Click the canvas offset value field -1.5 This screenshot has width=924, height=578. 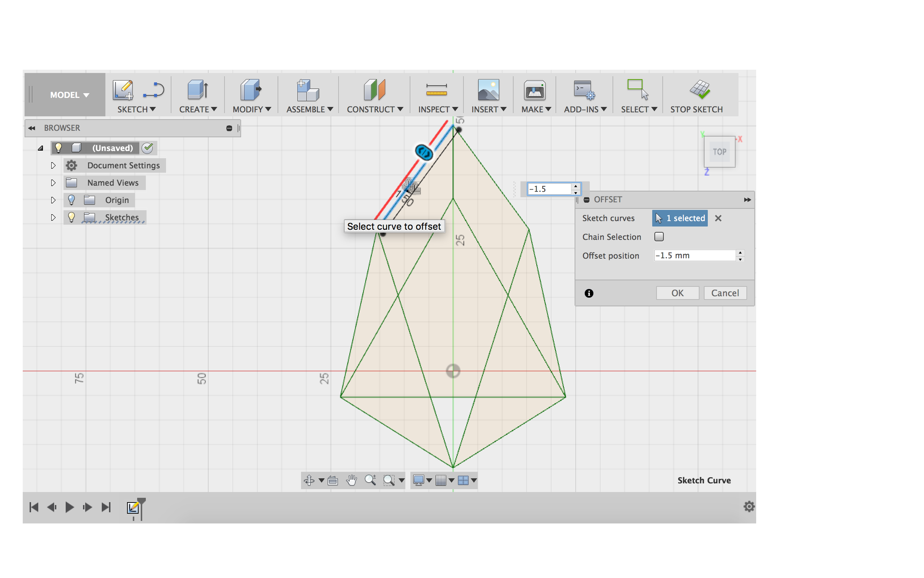tap(549, 189)
